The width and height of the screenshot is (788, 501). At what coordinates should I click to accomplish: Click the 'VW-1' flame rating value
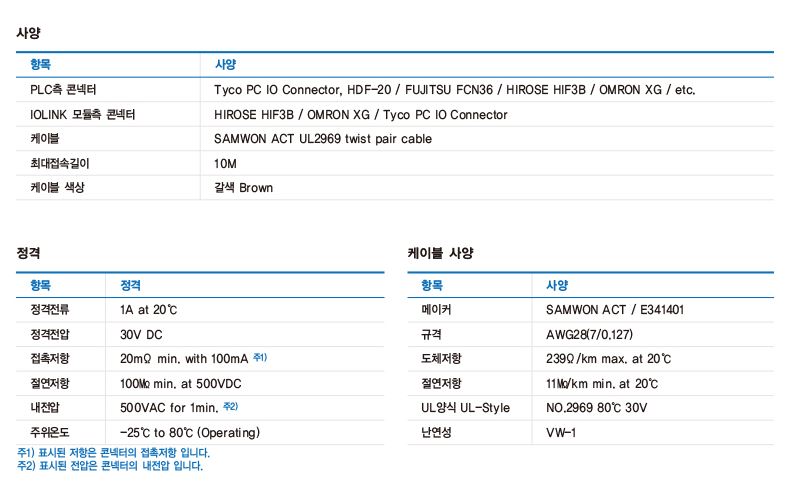click(x=561, y=433)
